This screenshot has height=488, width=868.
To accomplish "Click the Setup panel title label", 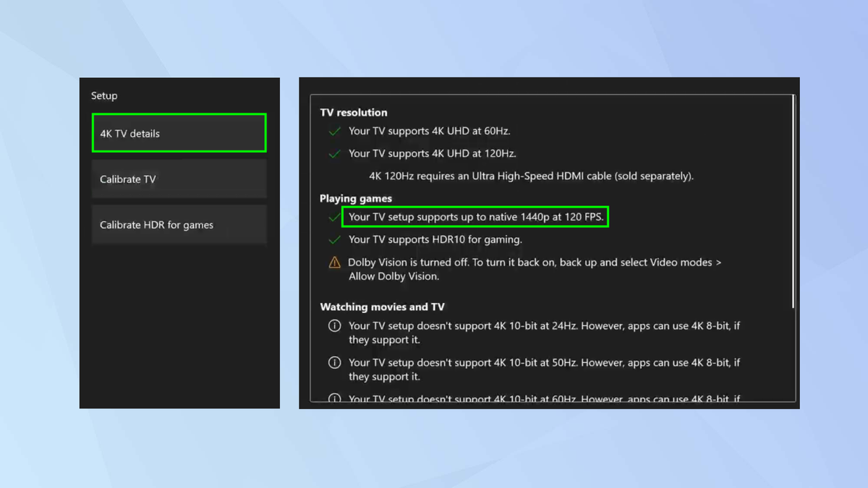I will [103, 95].
